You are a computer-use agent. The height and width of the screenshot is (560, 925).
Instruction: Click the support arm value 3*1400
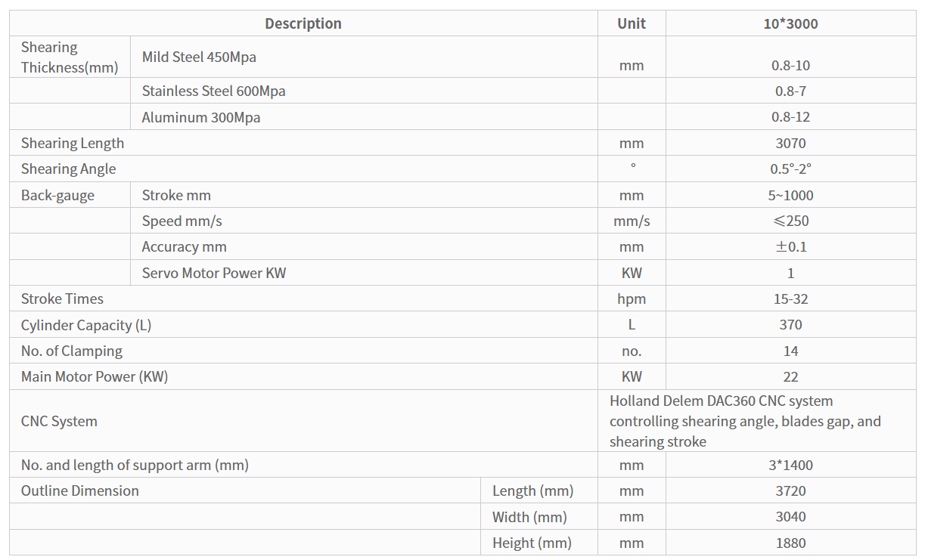tap(790, 465)
